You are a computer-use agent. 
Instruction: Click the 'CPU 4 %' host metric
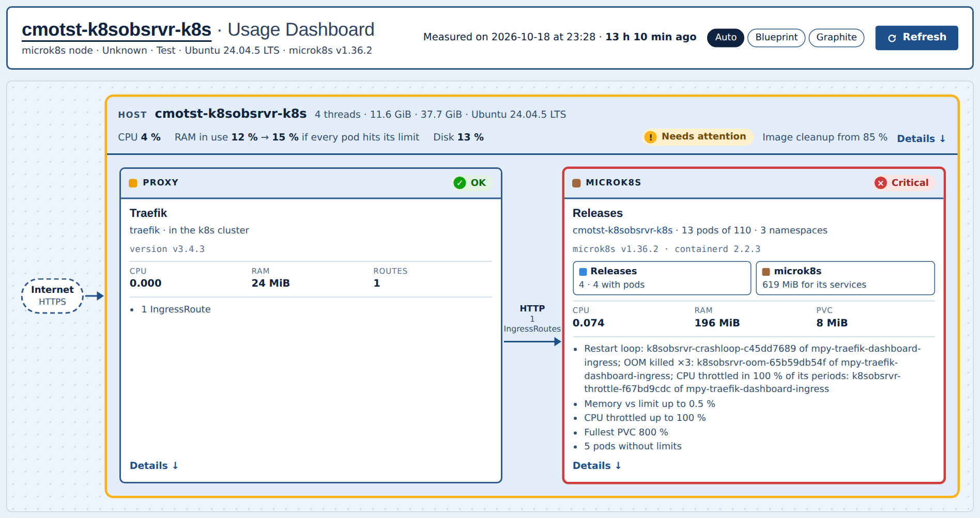click(139, 137)
